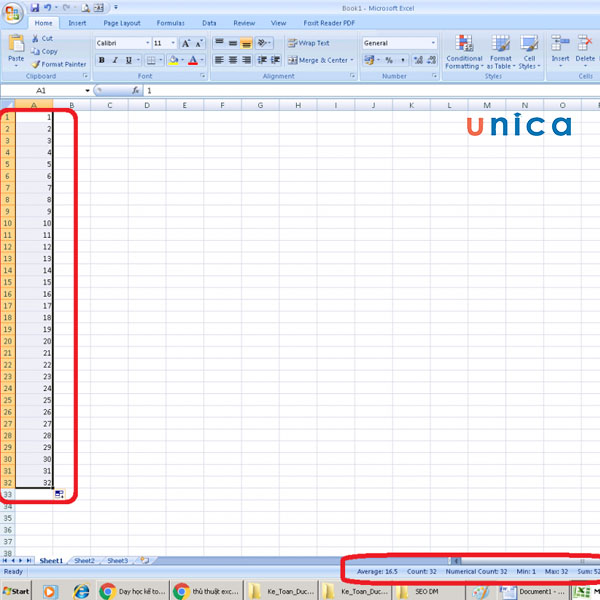
Task: Launch Windows Media Player from the taskbar
Action: pyautogui.click(x=49, y=592)
